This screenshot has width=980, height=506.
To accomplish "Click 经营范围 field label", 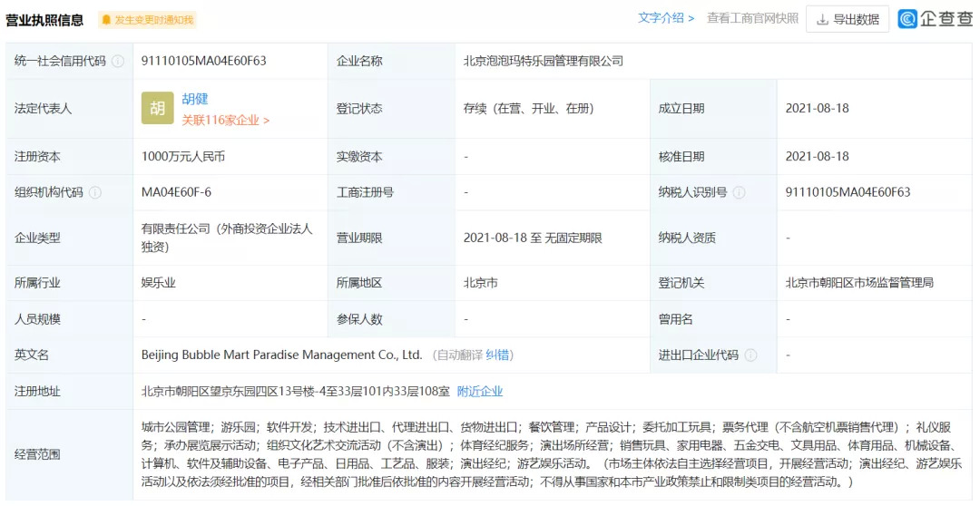I will (37, 454).
